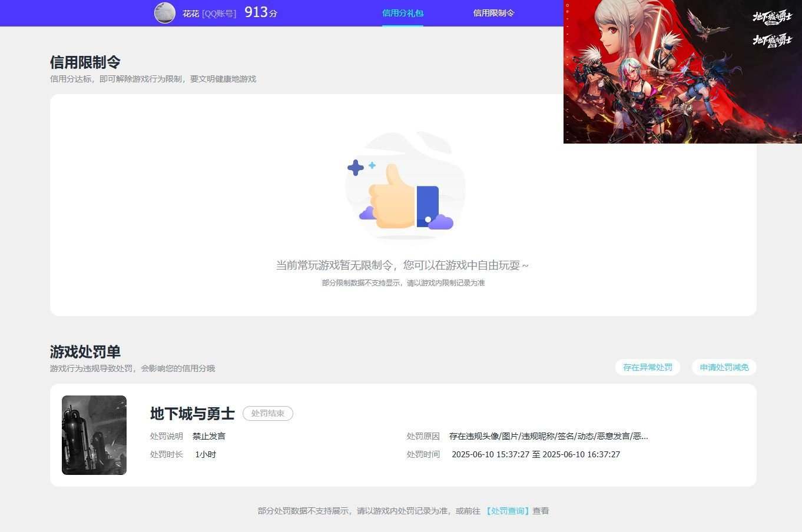The height and width of the screenshot is (532, 802).
Task: Click the 地下城与勇士 banner image
Action: coord(682,71)
